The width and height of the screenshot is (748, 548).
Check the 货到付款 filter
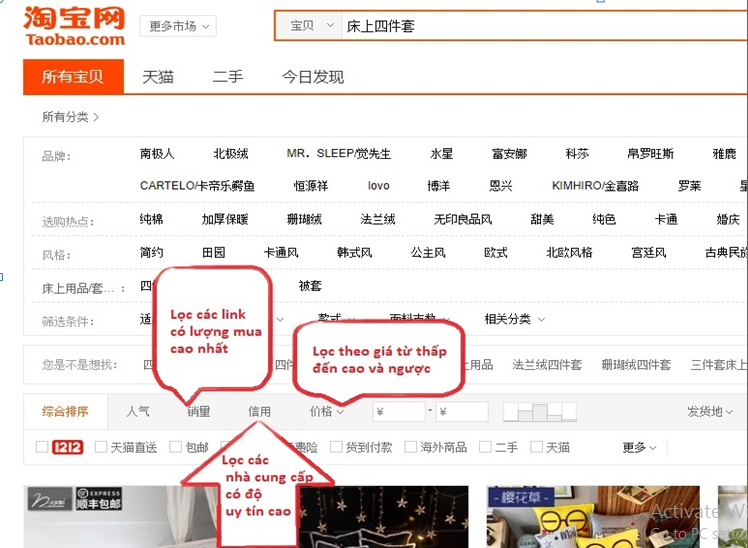point(337,447)
